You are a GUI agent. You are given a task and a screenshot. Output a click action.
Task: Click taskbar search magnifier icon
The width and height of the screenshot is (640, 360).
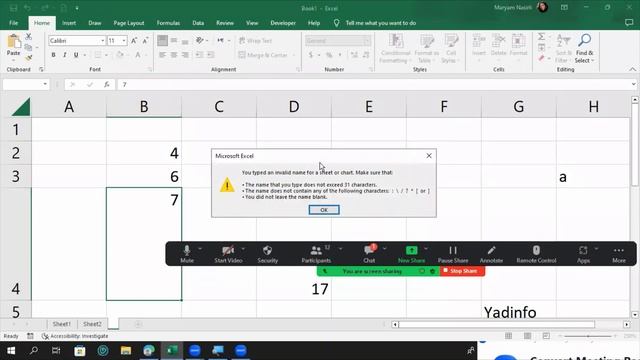[34, 351]
